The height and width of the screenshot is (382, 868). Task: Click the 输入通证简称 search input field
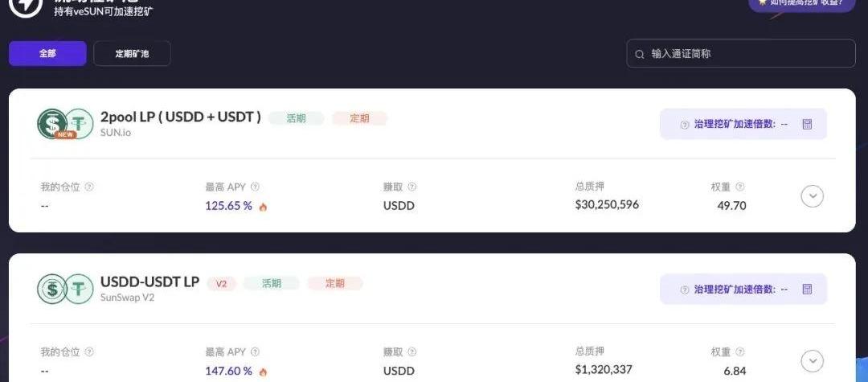[x=741, y=54]
